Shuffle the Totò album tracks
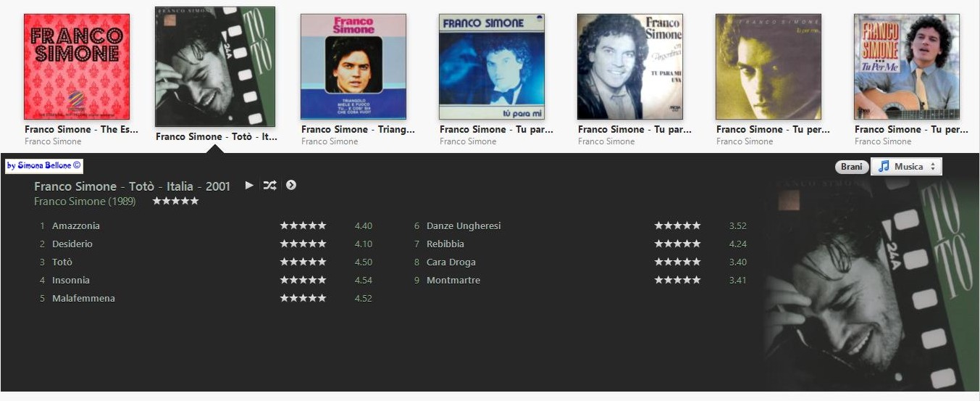 pos(269,185)
